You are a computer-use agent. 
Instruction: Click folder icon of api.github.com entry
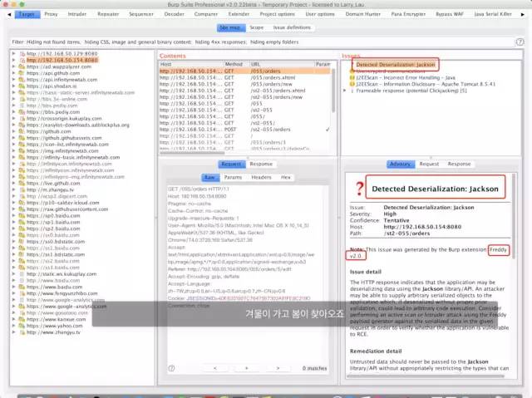click(22, 73)
